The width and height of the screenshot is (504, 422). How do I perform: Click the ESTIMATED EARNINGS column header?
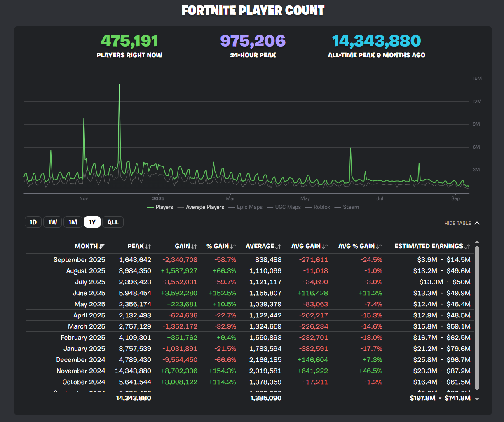click(429, 246)
